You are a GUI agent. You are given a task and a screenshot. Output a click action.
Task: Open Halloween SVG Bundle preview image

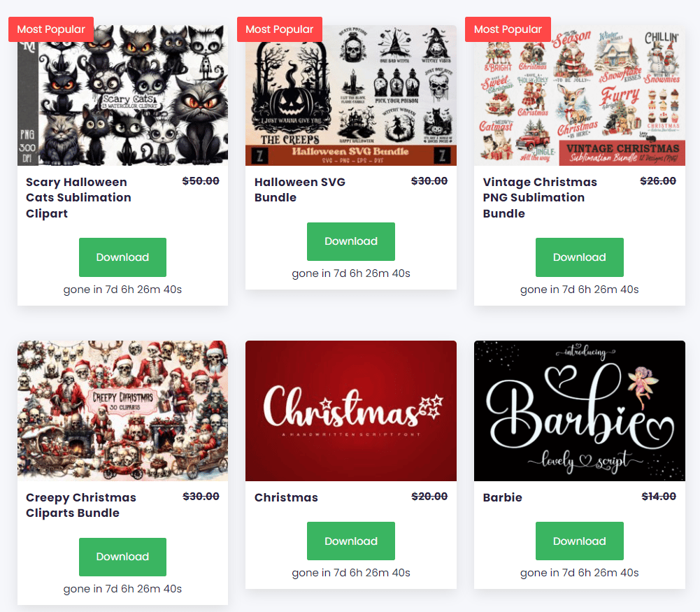[x=351, y=96]
